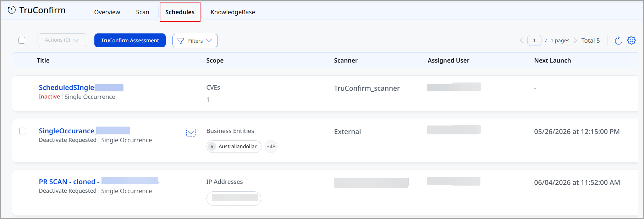644x219 pixels.
Task: Select the Scan tab
Action: click(x=143, y=12)
